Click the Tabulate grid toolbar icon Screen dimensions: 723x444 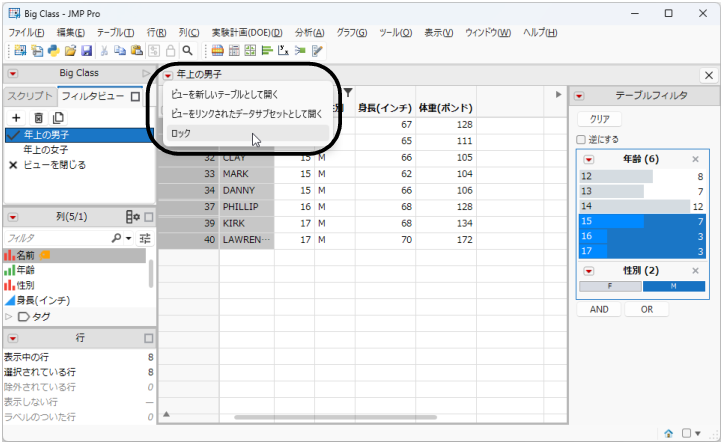coord(234,50)
